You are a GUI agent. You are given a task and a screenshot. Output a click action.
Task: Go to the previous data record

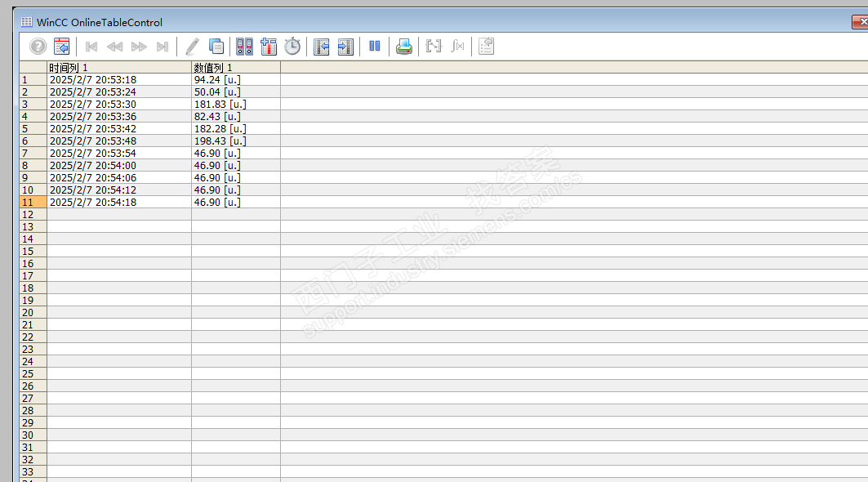click(114, 47)
